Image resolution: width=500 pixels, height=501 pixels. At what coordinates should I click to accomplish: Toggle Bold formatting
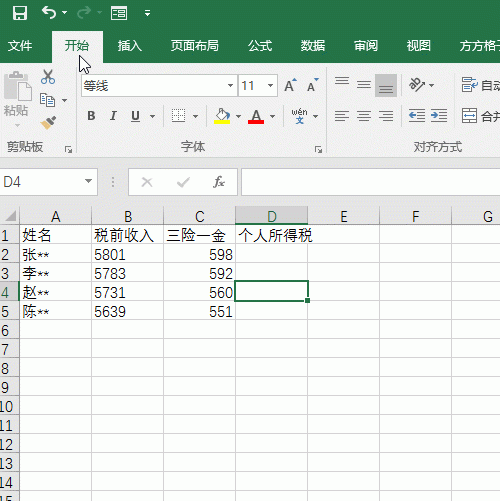click(91, 116)
